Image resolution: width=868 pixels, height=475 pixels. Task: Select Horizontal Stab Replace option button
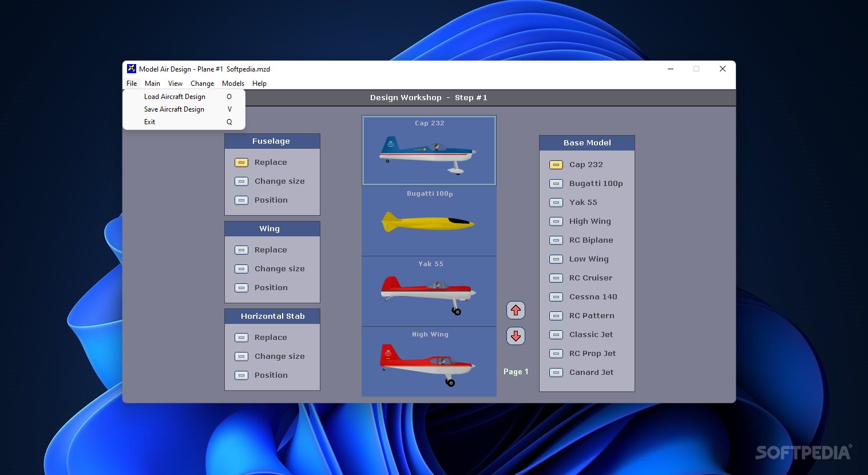241,338
